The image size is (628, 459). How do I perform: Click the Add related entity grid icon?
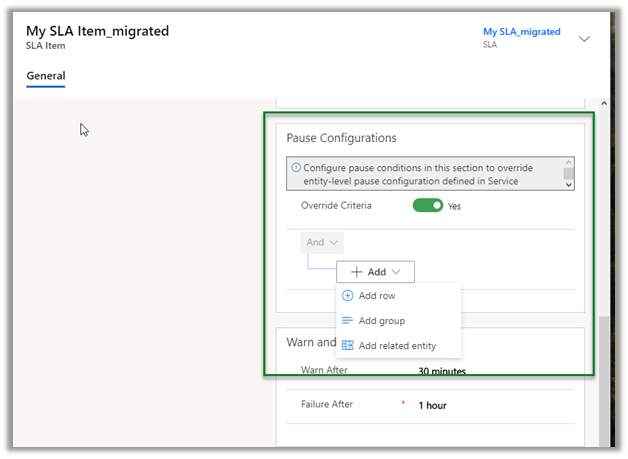pyautogui.click(x=348, y=346)
